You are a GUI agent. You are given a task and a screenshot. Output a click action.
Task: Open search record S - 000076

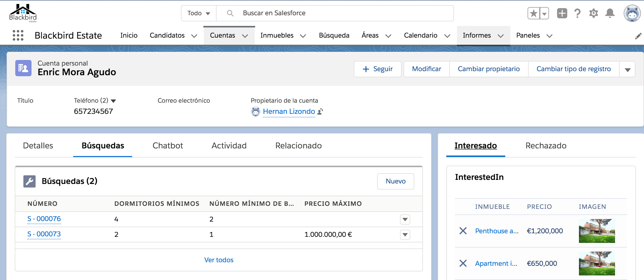[x=44, y=219]
